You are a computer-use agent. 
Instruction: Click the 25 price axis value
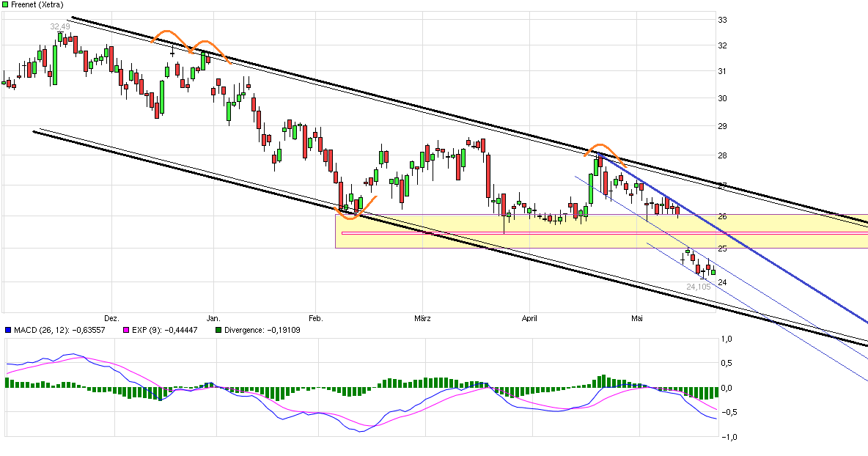(722, 249)
